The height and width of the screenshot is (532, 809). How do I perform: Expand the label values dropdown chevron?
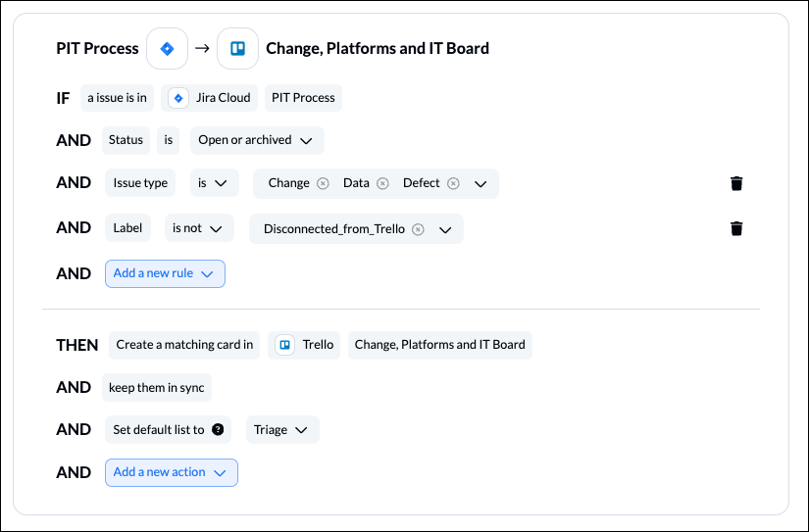pyautogui.click(x=445, y=229)
